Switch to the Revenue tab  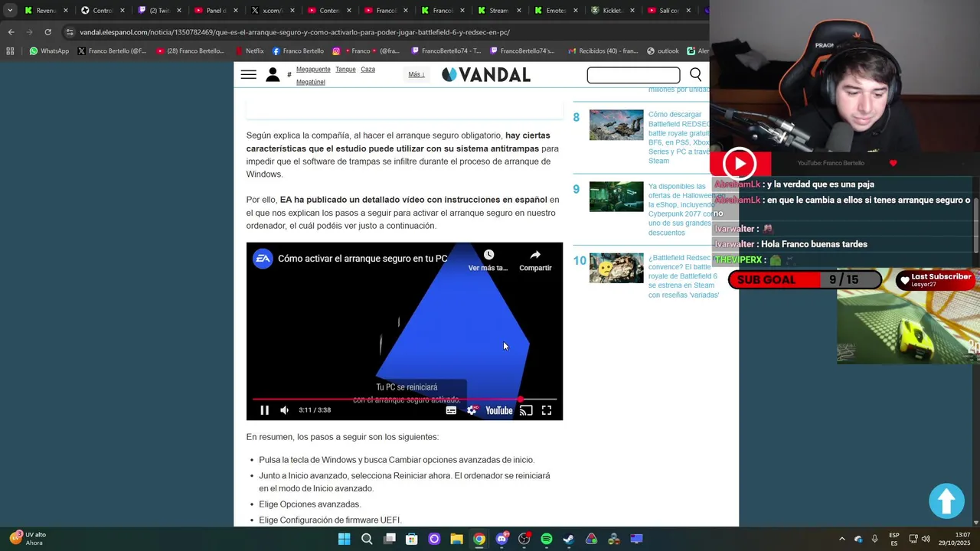click(x=46, y=11)
